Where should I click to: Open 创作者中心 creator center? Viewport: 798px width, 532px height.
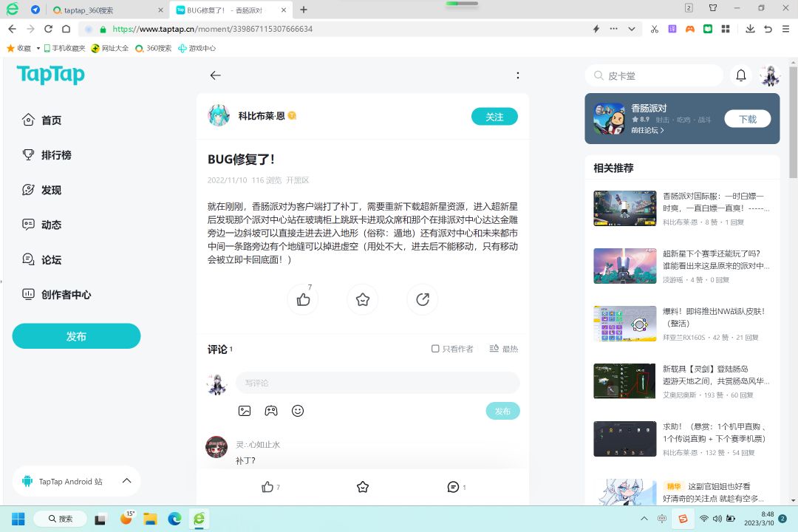click(56, 294)
